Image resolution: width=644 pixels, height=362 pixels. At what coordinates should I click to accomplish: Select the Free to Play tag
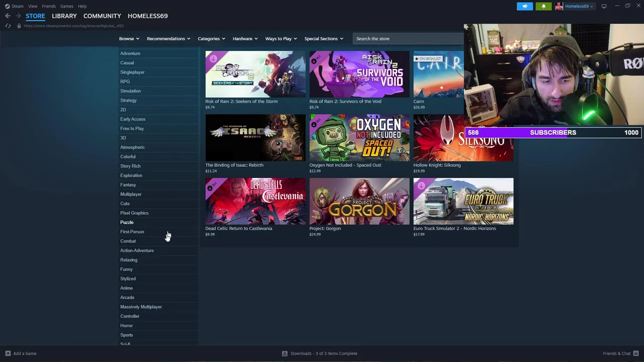pos(132,129)
